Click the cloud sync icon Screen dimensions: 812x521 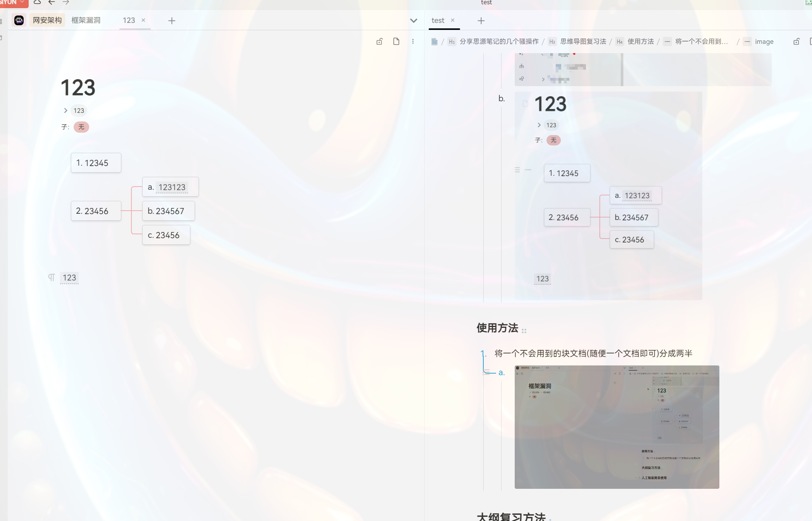(x=37, y=2)
